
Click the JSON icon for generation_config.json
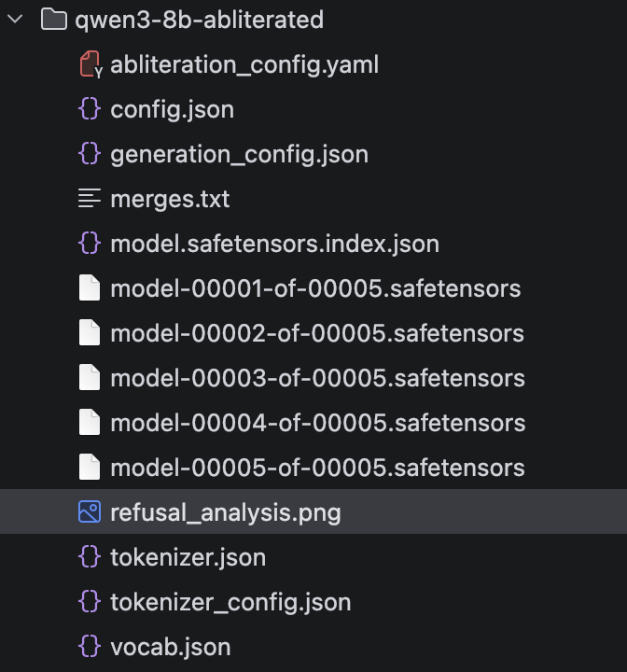[x=90, y=154]
